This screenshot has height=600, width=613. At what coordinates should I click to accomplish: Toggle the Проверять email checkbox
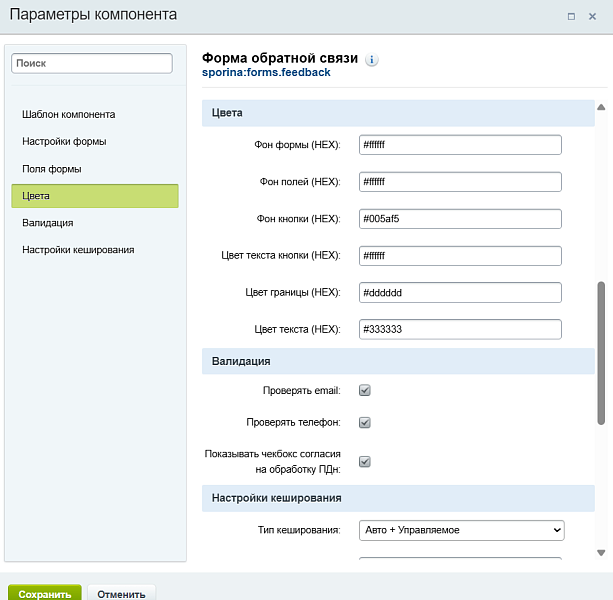click(x=365, y=390)
